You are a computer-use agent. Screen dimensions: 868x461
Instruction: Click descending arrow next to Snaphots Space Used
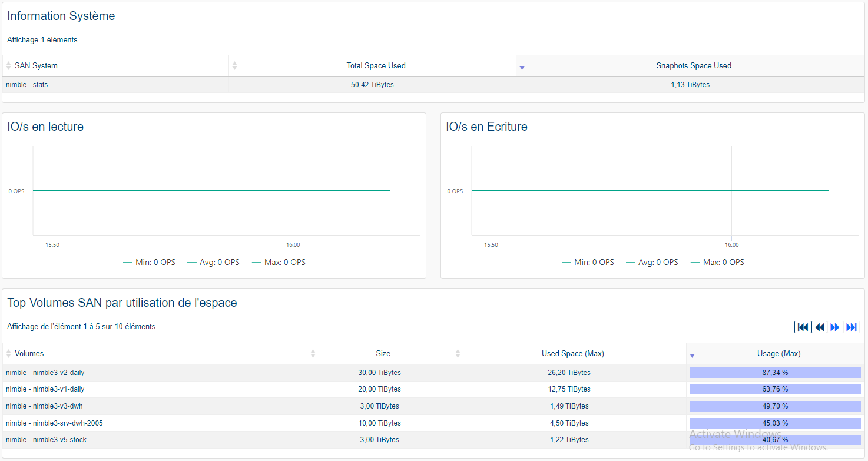pos(522,68)
